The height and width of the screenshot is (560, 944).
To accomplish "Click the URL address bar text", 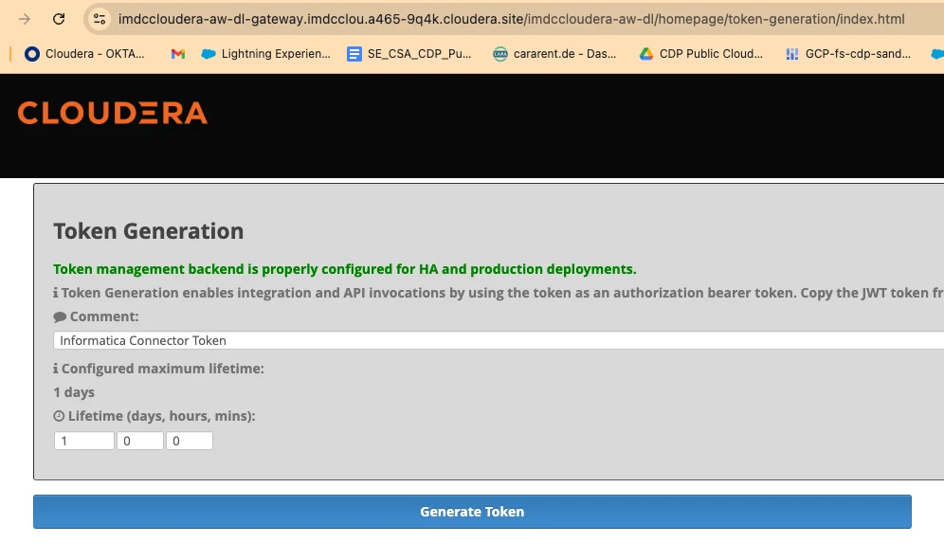I will point(511,19).
